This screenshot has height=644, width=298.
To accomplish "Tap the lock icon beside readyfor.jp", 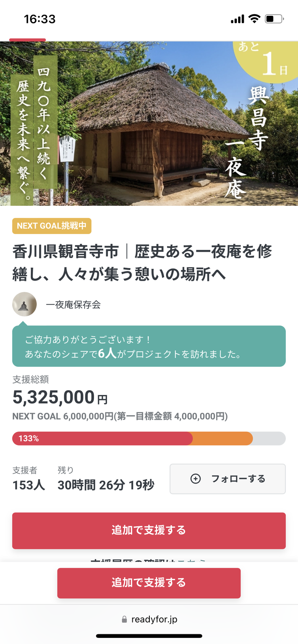I will pos(124,619).
